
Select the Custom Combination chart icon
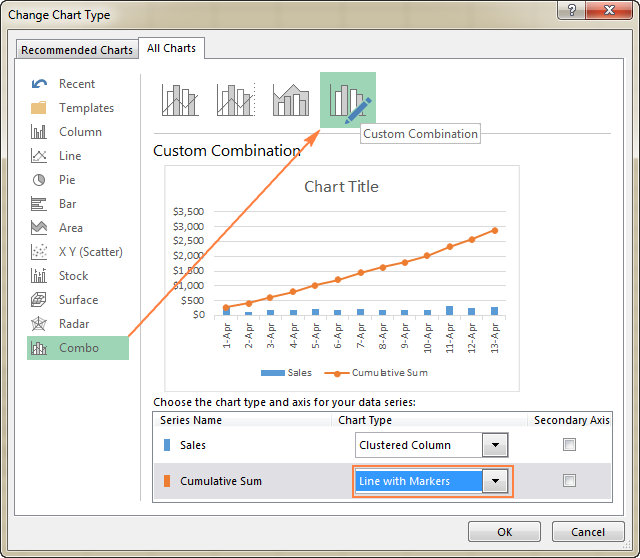click(348, 100)
